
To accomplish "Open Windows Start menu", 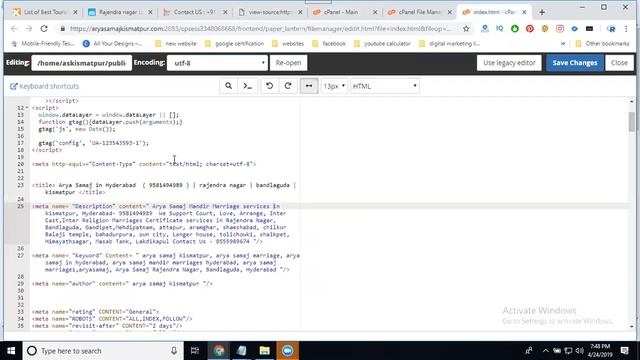I will point(11,351).
